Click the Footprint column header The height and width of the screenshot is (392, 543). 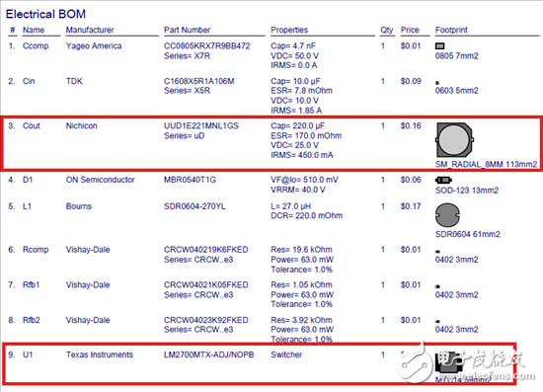[x=451, y=31]
